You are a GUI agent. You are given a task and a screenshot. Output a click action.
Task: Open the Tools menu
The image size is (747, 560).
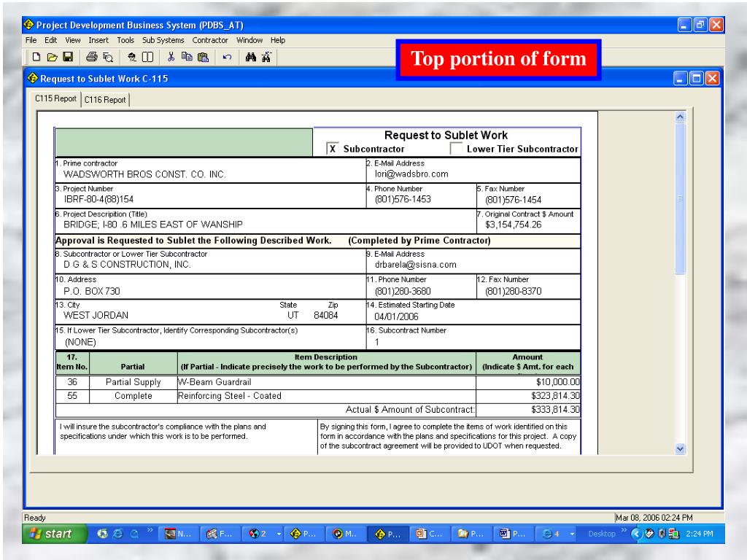(125, 41)
